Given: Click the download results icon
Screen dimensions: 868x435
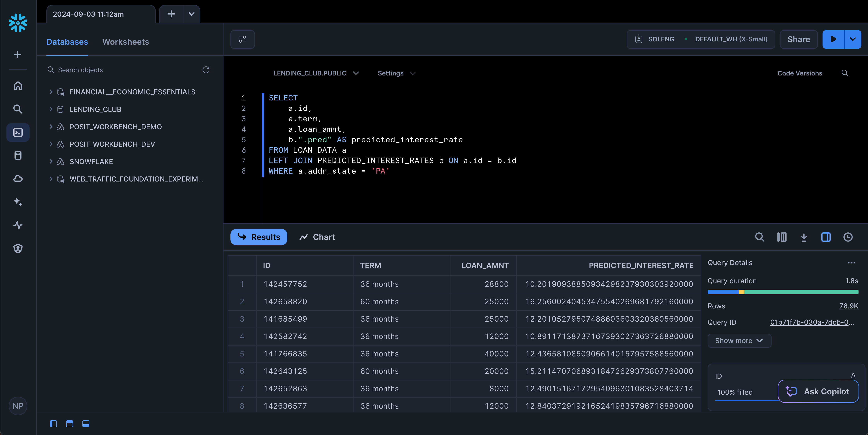Looking at the screenshot, I should tap(804, 237).
